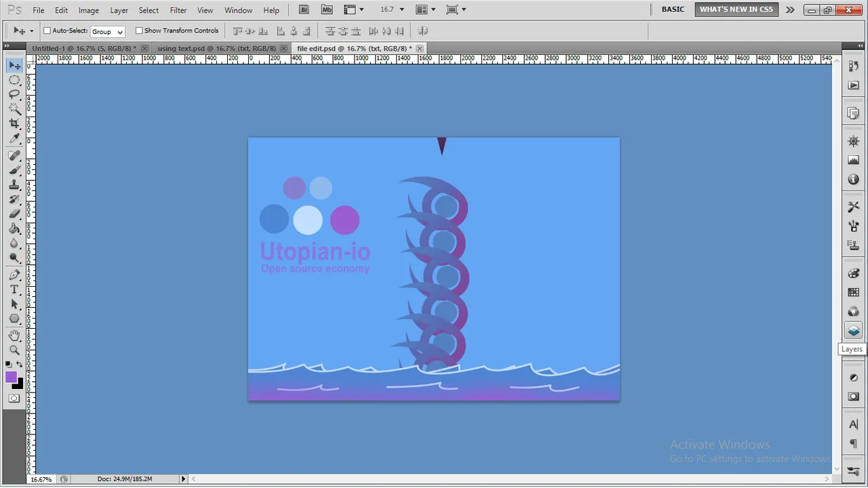The height and width of the screenshot is (488, 868).
Task: Open the File menu
Action: pos(39,10)
